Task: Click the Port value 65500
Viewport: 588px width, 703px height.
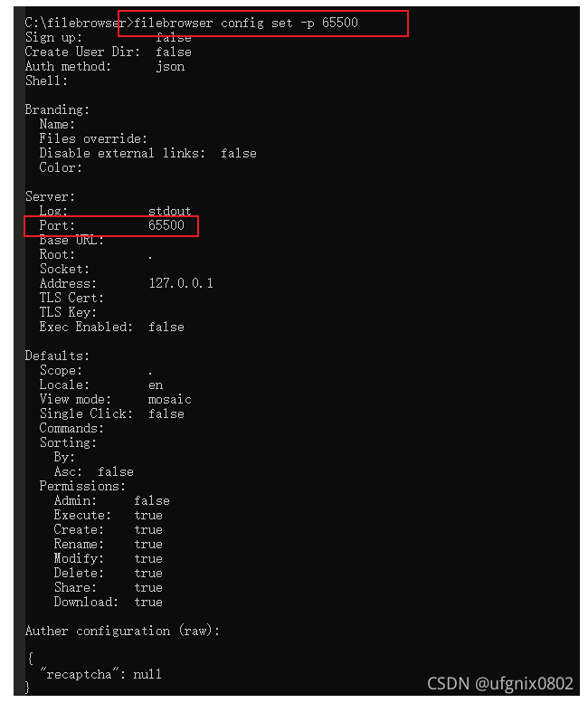Action: click(166, 225)
